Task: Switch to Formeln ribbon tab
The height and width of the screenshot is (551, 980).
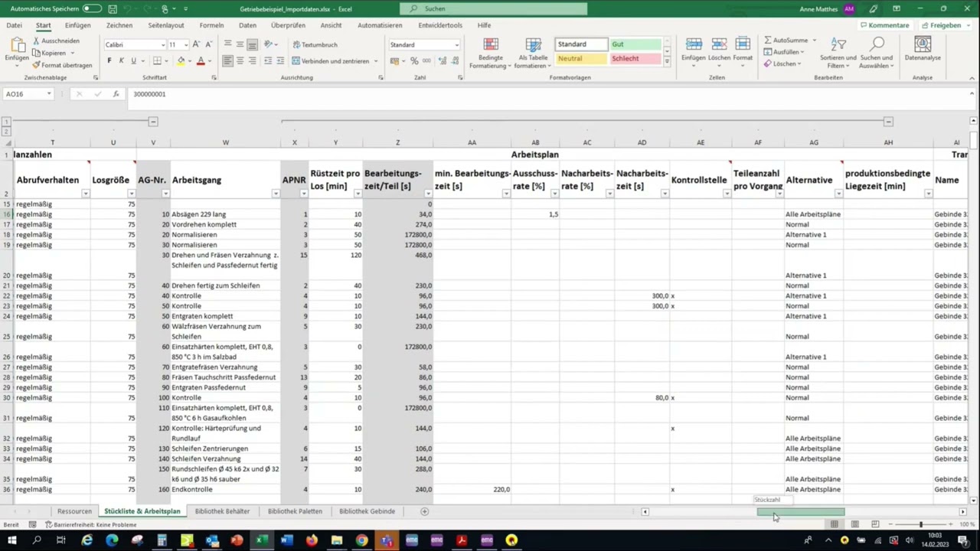Action: 211,25
